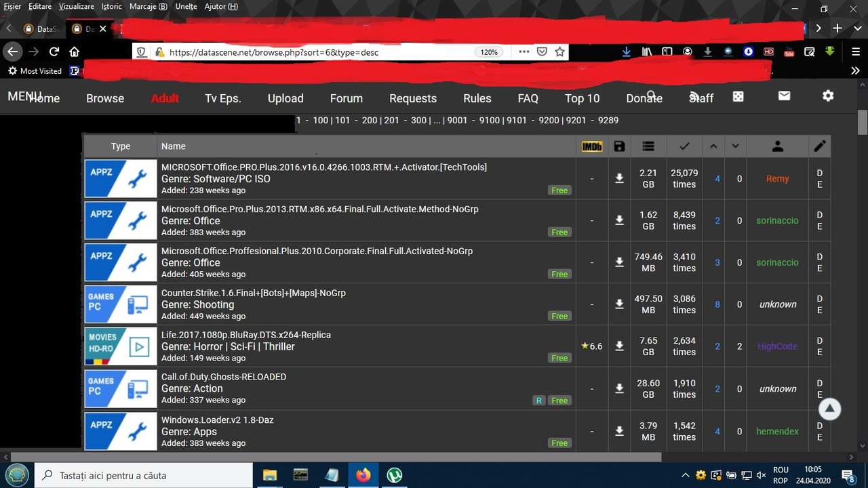This screenshot has width=868, height=488.
Task: Open the Unelte menu
Action: [x=185, y=7]
